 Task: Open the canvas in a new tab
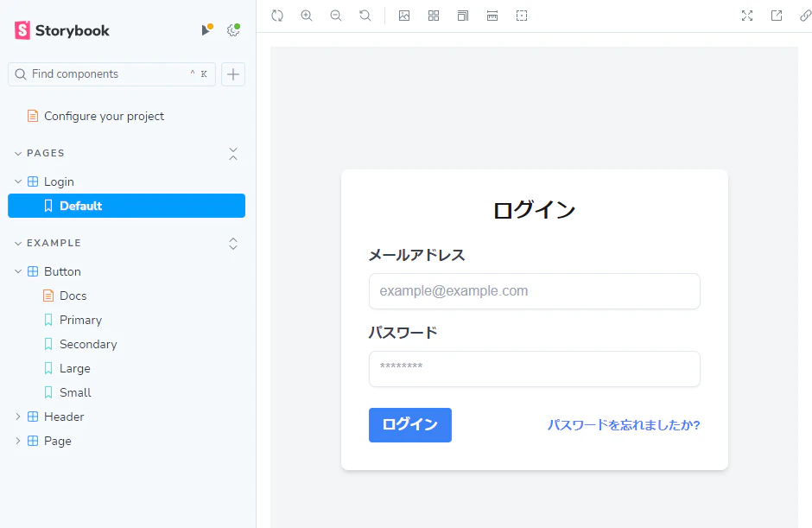pyautogui.click(x=777, y=16)
